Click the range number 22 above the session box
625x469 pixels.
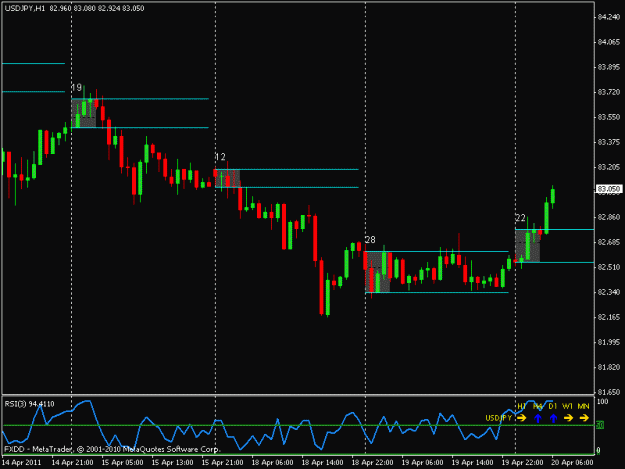pos(520,218)
